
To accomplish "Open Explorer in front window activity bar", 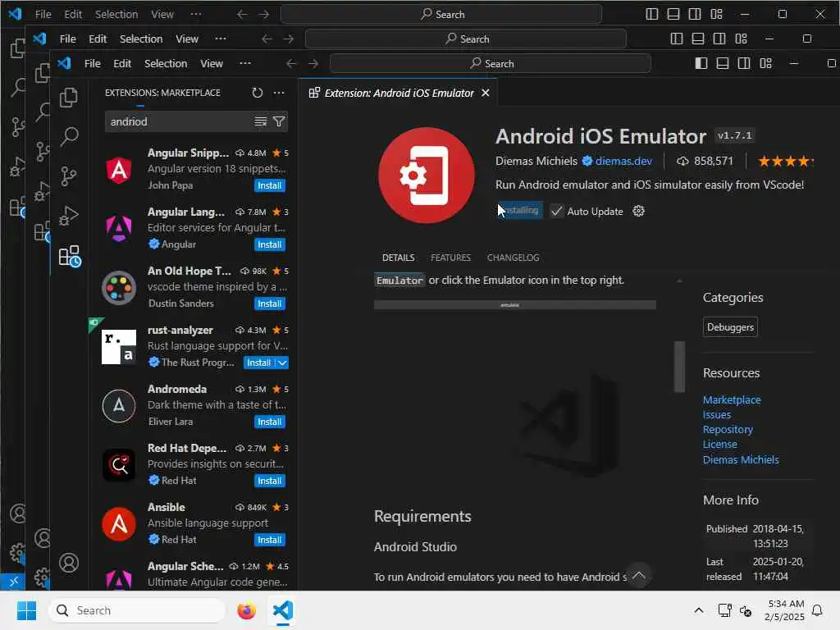I will 69,98.
